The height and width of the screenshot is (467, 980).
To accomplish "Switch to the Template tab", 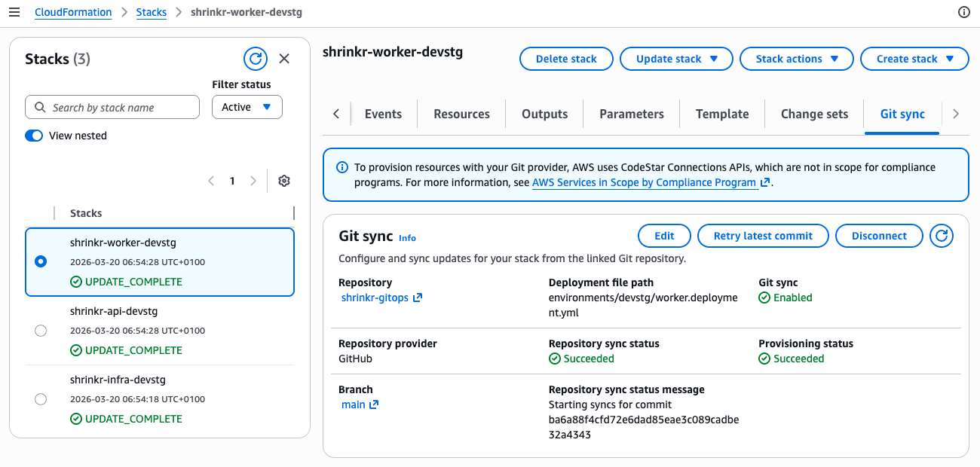I will [x=721, y=114].
